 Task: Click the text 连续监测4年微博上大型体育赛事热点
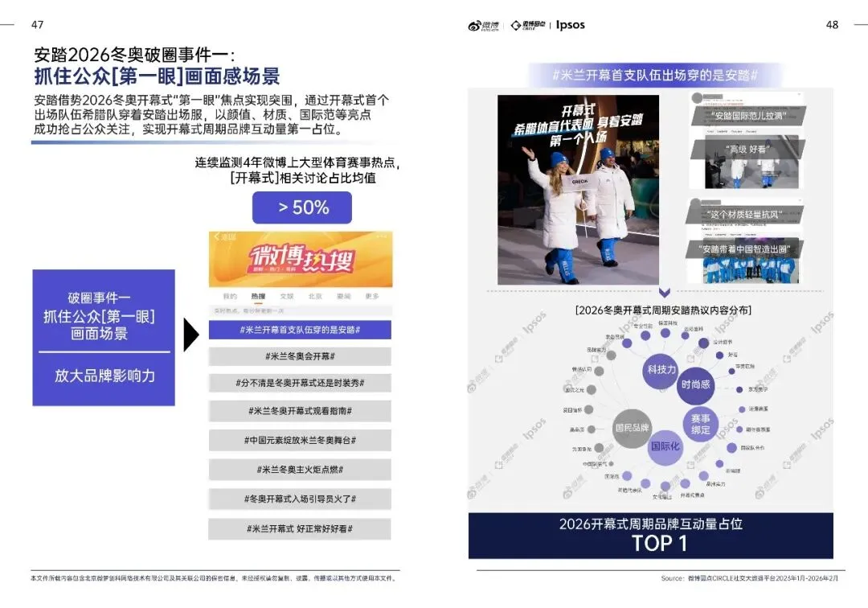297,162
